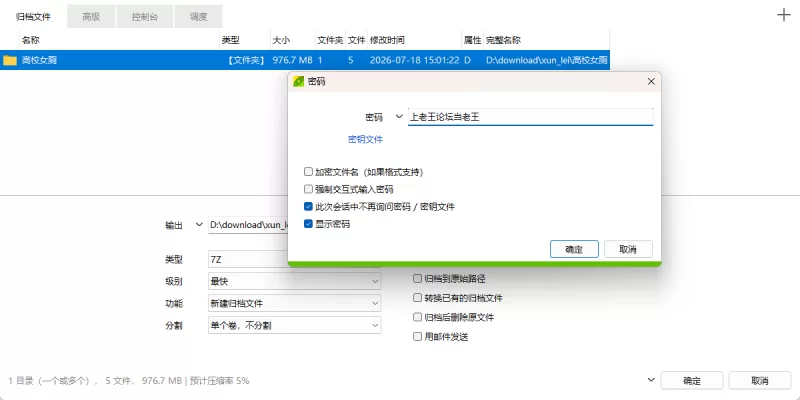Viewport: 800px width, 400px height.
Task: Expand the dropdown arrow beside 输出 label
Action: click(199, 224)
